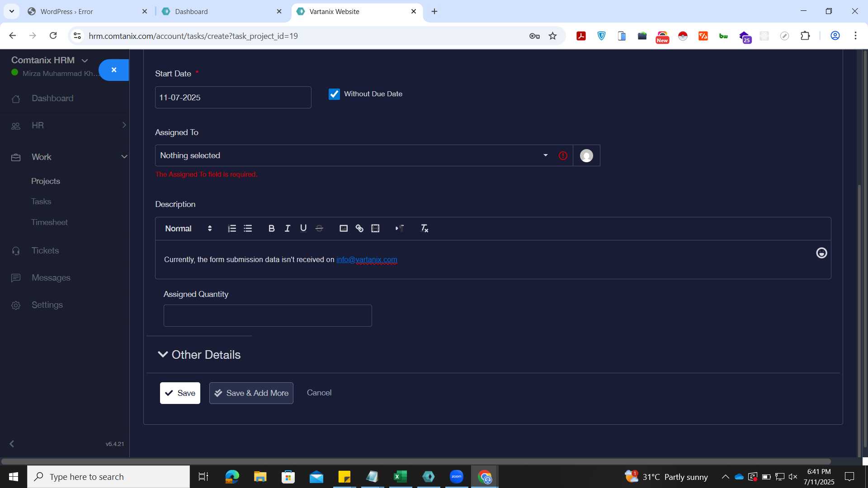Clear text formatting in editor

425,229
